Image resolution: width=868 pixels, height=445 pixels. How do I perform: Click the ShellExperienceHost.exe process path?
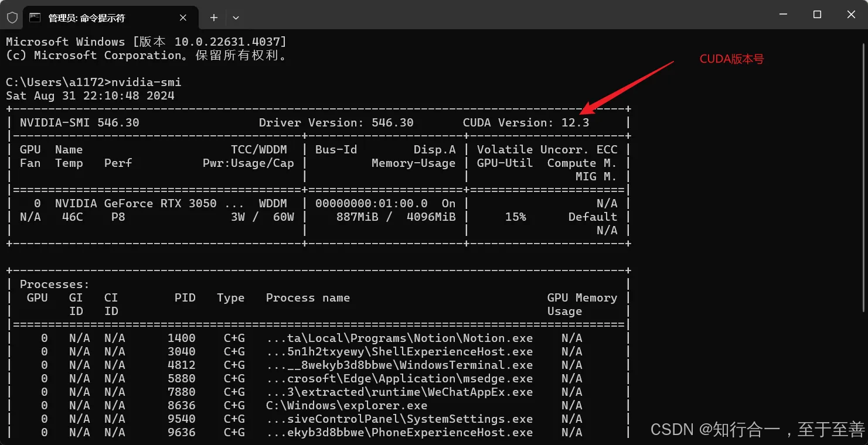400,351
